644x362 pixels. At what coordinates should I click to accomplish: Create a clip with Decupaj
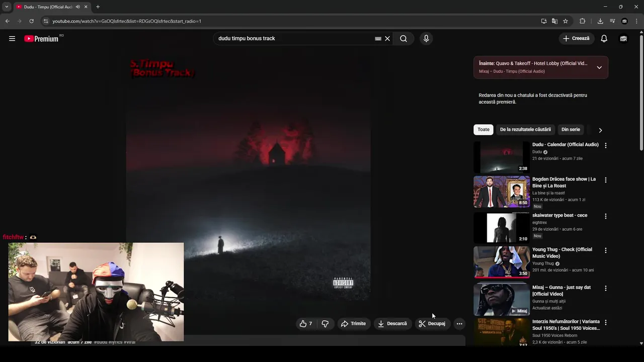(x=432, y=324)
